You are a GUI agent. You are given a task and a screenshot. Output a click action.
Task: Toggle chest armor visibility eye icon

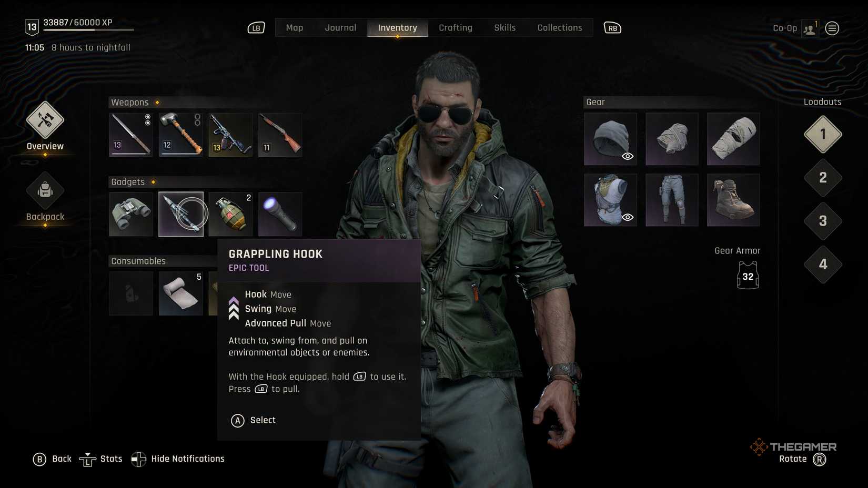pos(628,217)
